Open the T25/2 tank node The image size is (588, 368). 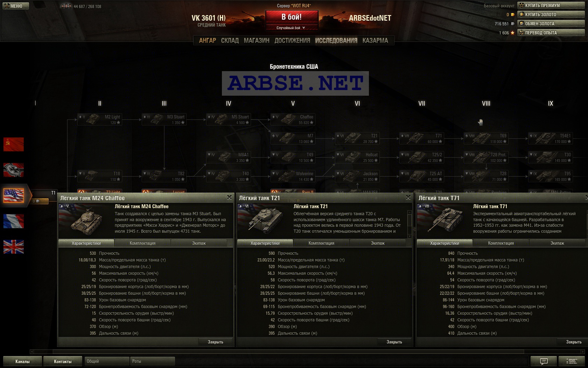pyautogui.click(x=421, y=157)
